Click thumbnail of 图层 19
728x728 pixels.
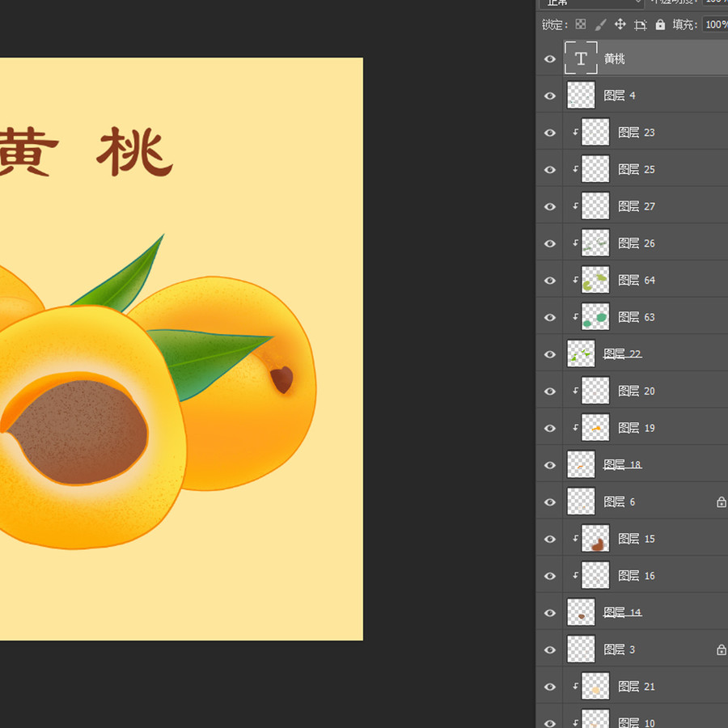coord(595,428)
